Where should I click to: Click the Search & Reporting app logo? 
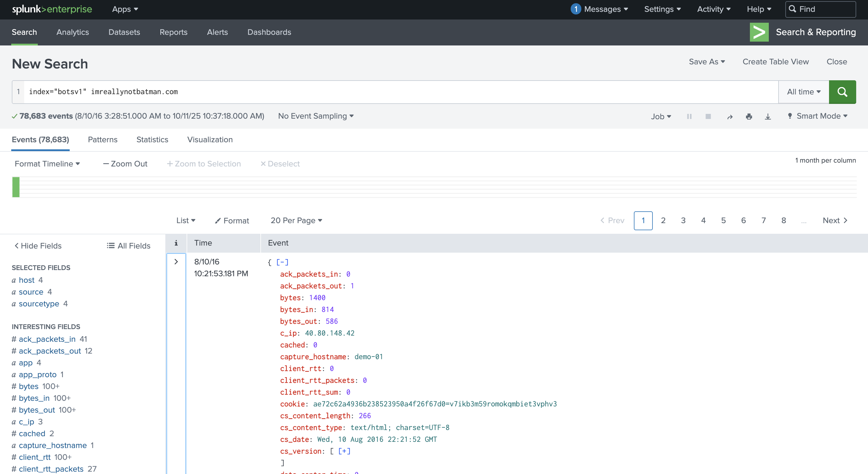pyautogui.click(x=759, y=32)
